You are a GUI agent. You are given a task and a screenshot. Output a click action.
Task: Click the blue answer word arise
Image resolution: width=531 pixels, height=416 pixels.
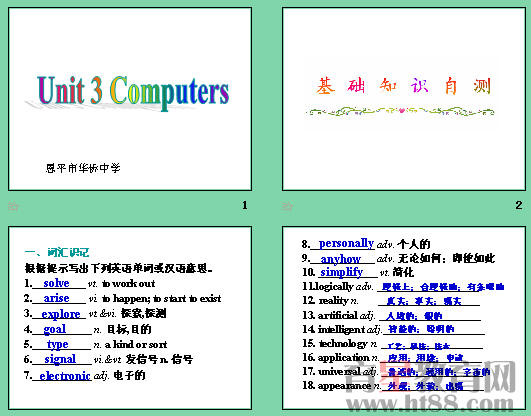pos(56,298)
